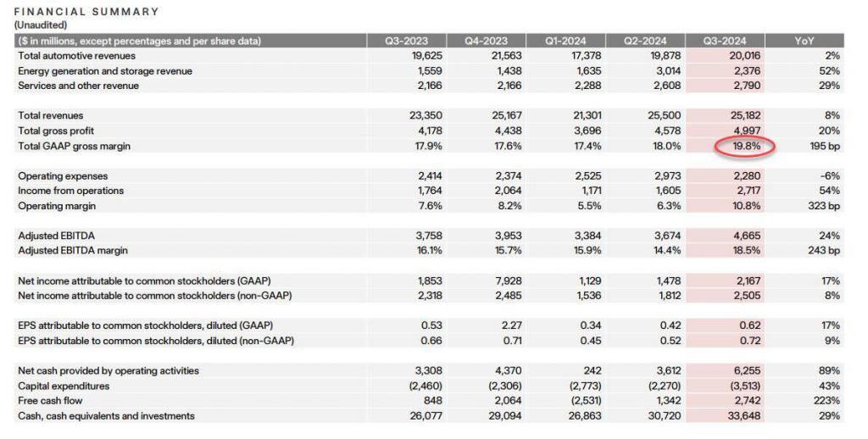Select Q4-2023 GAAP net income 7,928
The height and width of the screenshot is (439, 868).
507,281
